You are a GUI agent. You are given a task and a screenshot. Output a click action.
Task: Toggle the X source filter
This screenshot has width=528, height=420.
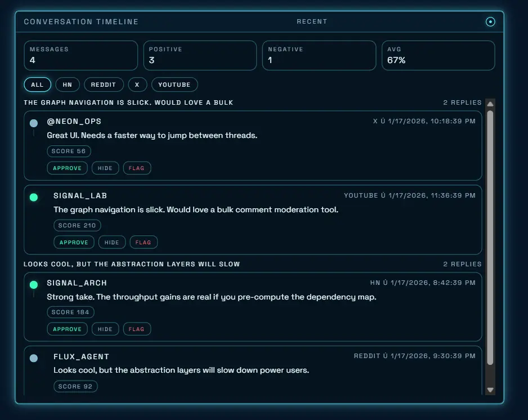coord(137,84)
